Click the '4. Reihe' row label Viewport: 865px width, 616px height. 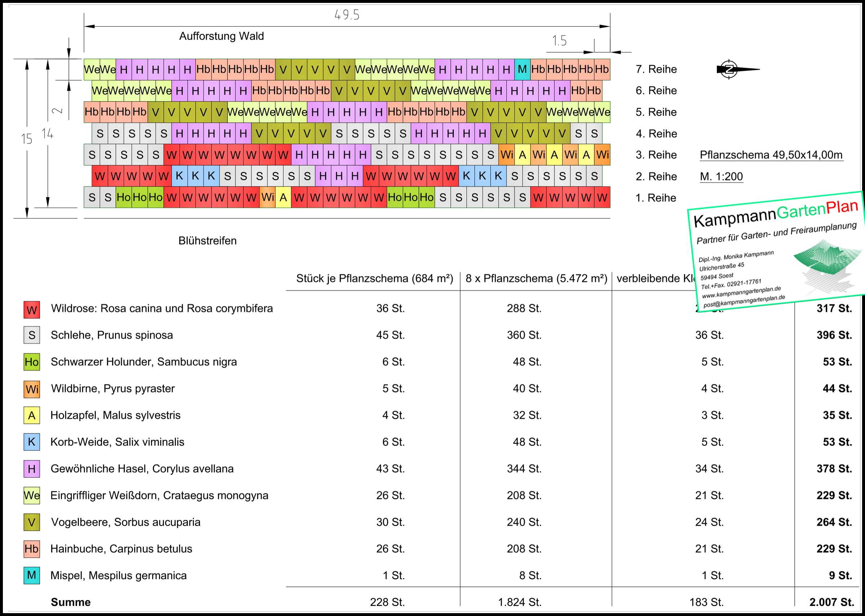point(656,134)
